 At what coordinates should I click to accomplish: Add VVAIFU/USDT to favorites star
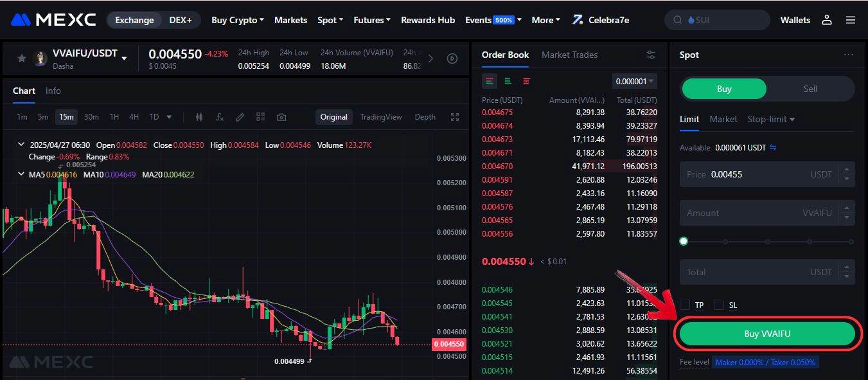pyautogui.click(x=21, y=59)
